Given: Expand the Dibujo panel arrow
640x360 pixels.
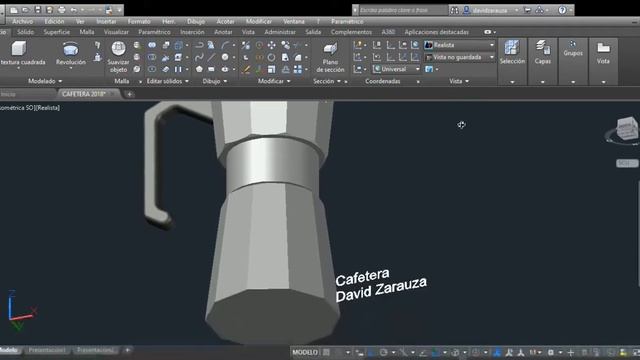Looking at the screenshot, I should point(225,81).
